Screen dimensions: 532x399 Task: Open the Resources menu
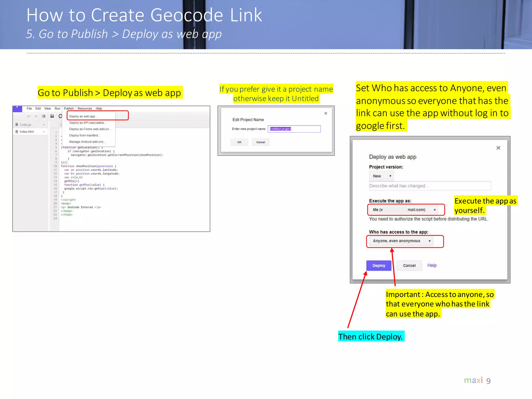[x=85, y=109]
